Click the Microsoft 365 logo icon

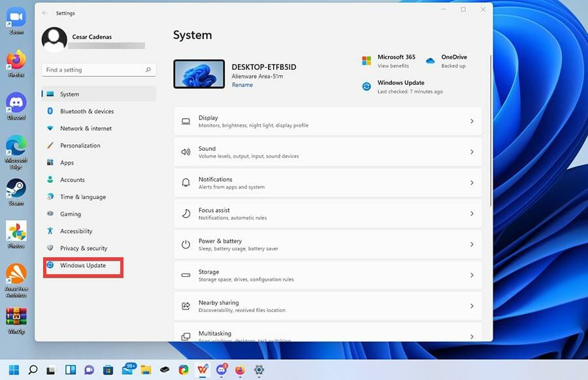point(367,61)
